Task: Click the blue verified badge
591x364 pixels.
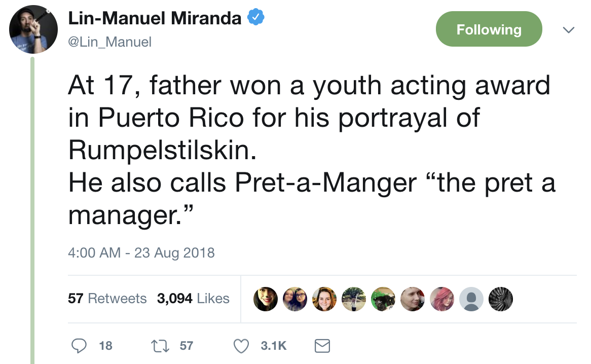Action: tap(255, 19)
